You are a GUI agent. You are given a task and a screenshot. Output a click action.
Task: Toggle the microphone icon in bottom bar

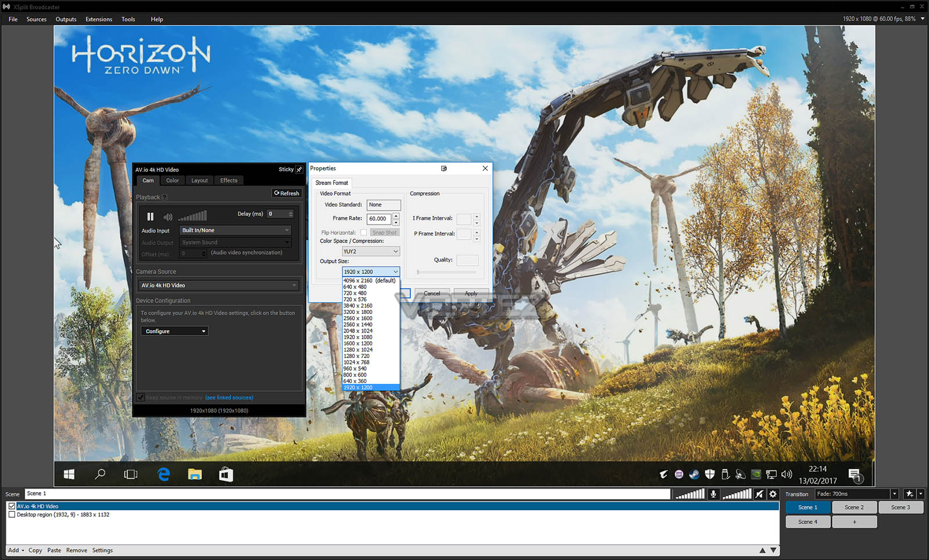tap(714, 494)
